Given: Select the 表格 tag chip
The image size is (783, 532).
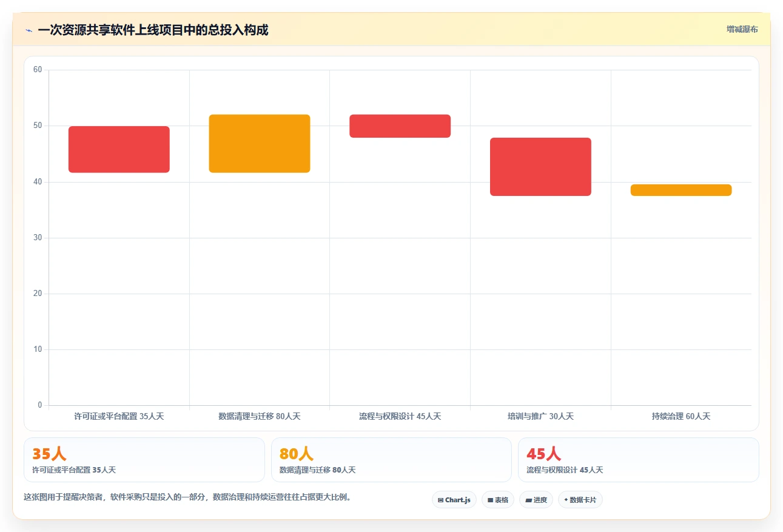Looking at the screenshot, I should (x=498, y=500).
